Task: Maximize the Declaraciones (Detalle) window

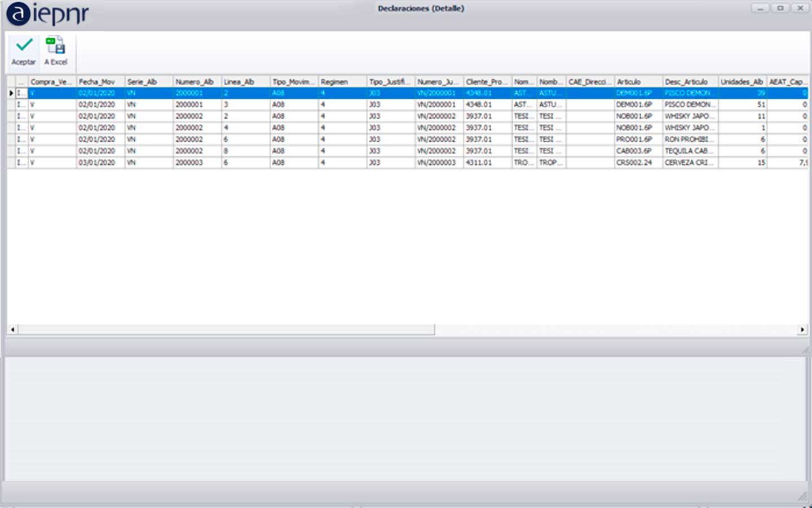Action: point(780,8)
